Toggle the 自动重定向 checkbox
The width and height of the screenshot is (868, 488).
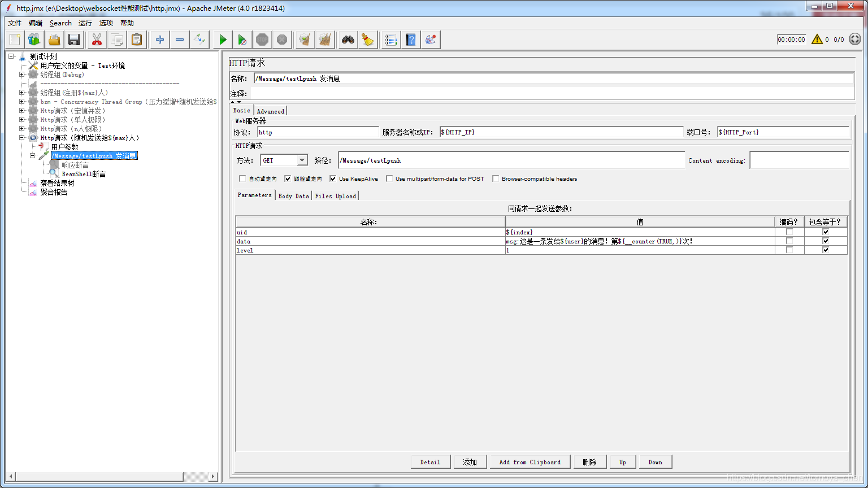(x=242, y=178)
